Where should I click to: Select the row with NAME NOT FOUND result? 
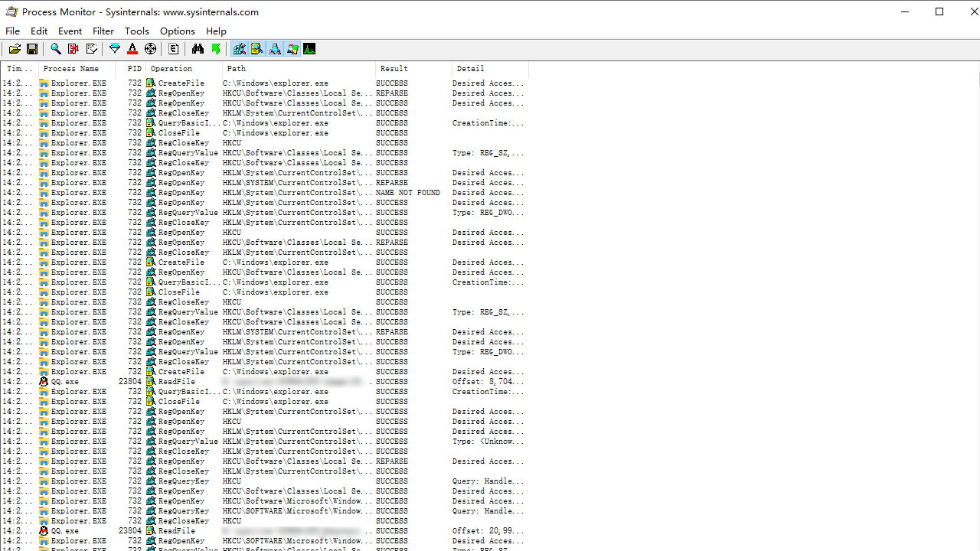coord(407,193)
